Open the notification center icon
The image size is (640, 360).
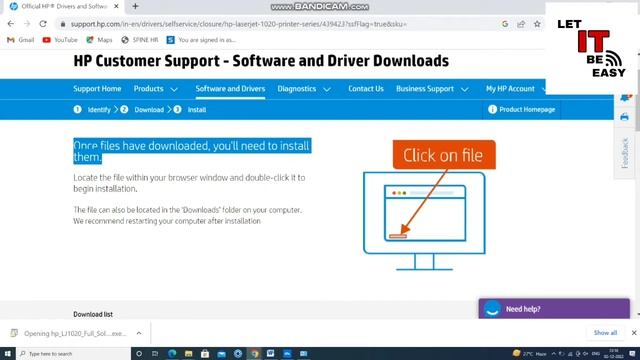pos(632,353)
